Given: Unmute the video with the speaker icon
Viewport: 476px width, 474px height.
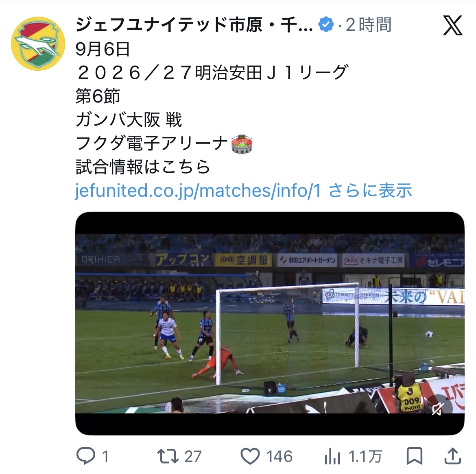Looking at the screenshot, I should [438, 409].
